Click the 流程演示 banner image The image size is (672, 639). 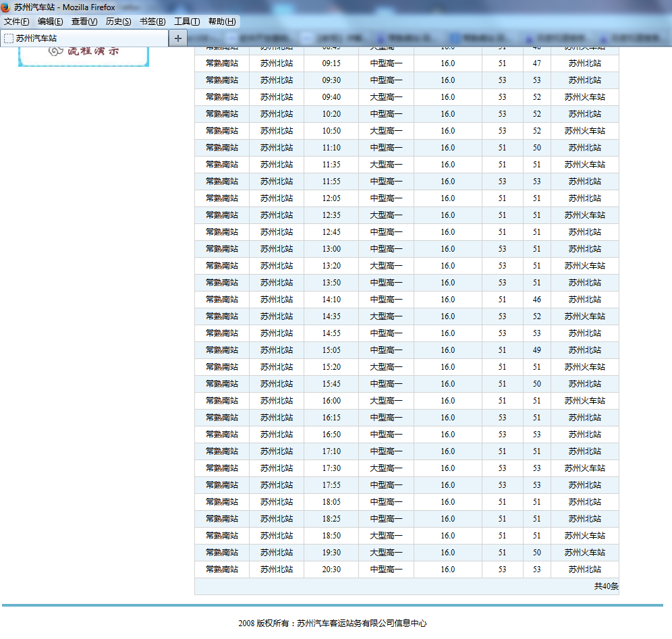coord(84,56)
